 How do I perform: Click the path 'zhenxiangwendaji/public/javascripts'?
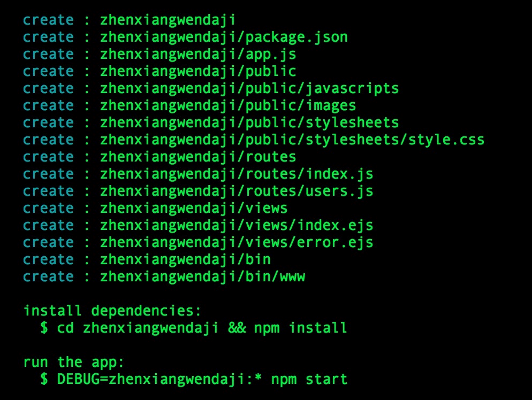[249, 89]
